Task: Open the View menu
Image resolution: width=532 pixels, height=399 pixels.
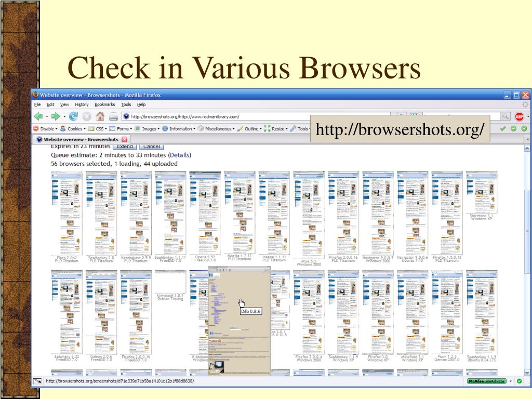Action: (x=64, y=104)
